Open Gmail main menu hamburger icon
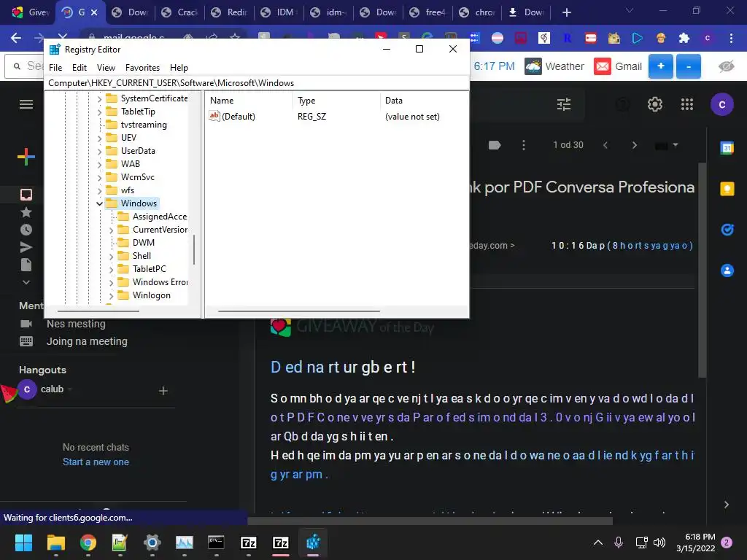 [x=26, y=104]
